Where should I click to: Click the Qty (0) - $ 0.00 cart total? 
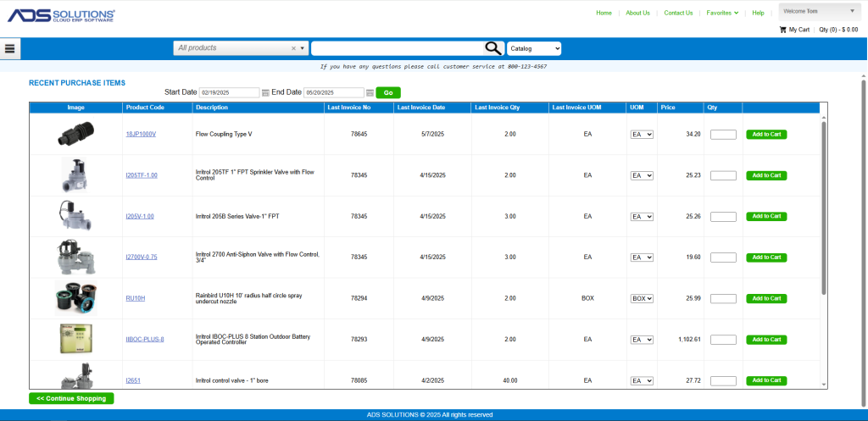click(x=838, y=30)
